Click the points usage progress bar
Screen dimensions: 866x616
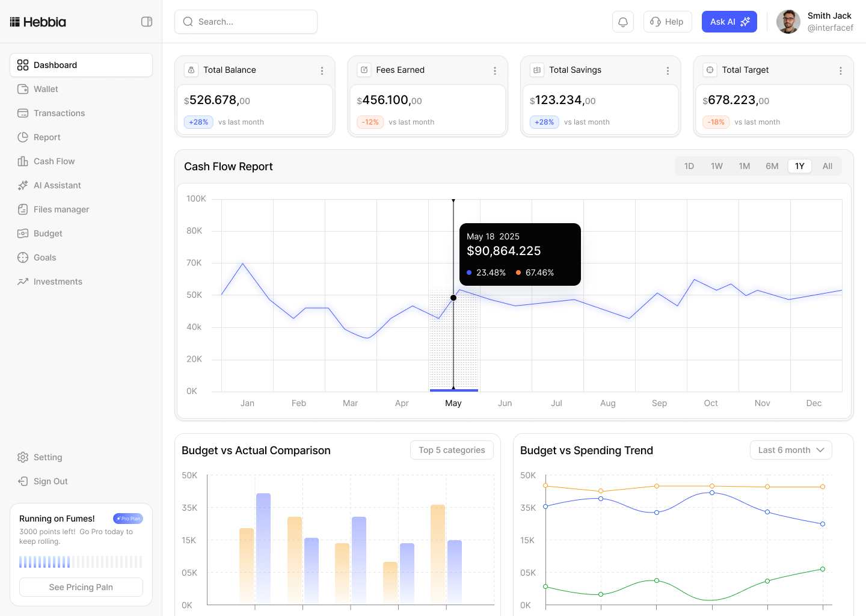coord(81,562)
